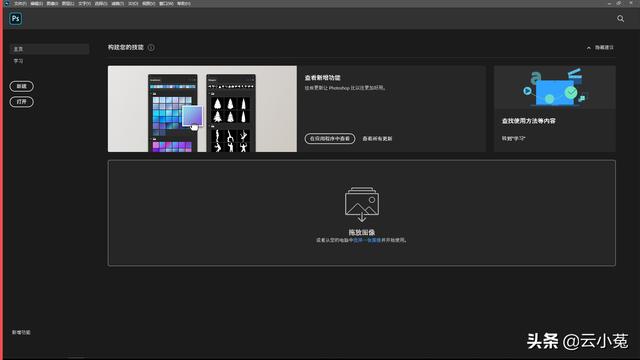Follow the 转到"学习" link
Image resolution: width=640 pixels, height=360 pixels.
point(513,139)
